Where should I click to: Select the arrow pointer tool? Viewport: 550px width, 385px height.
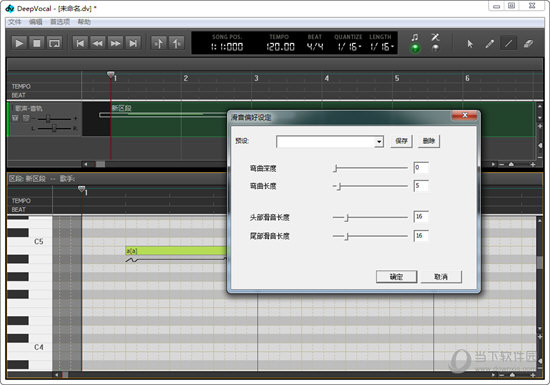(x=470, y=44)
